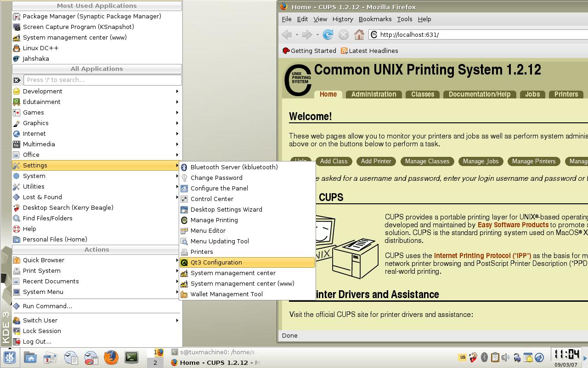This screenshot has height=368, width=588.
Task: Open the Bookmarks menu in Firefox
Action: (375, 19)
